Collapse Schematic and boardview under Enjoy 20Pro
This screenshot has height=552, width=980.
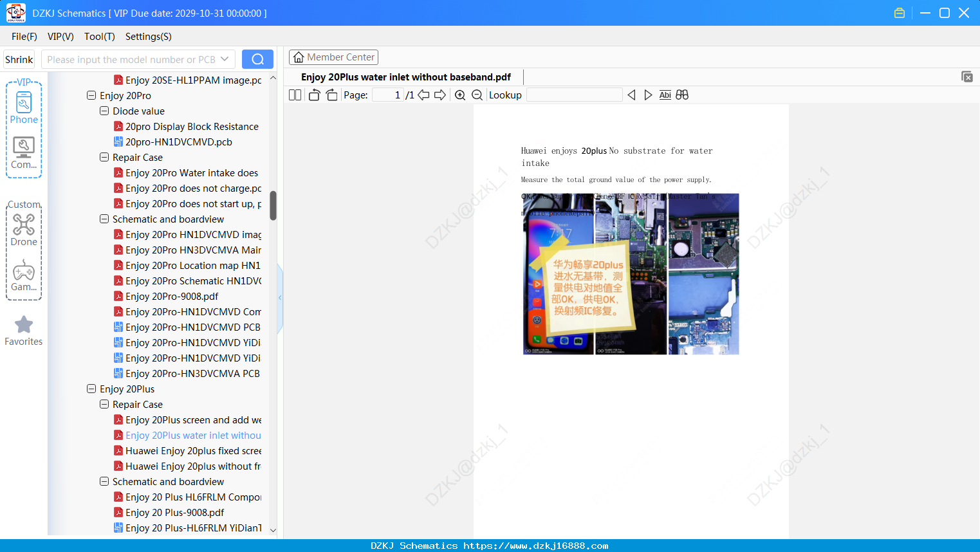click(x=104, y=219)
